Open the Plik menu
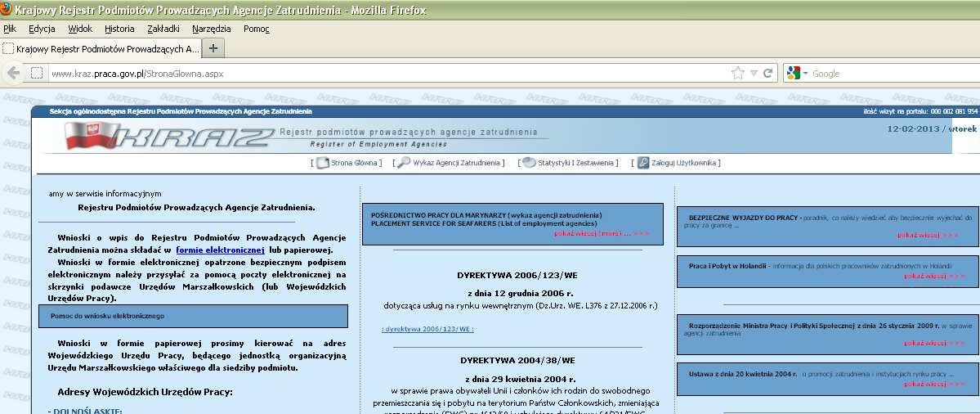The image size is (980, 414). tap(9, 29)
